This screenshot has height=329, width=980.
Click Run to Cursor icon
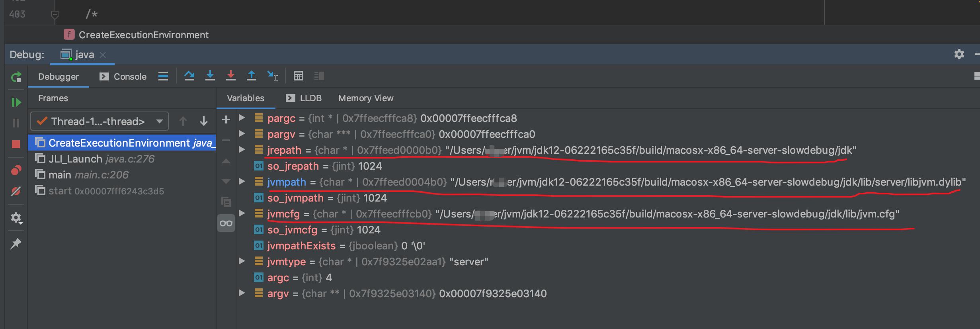click(x=272, y=76)
